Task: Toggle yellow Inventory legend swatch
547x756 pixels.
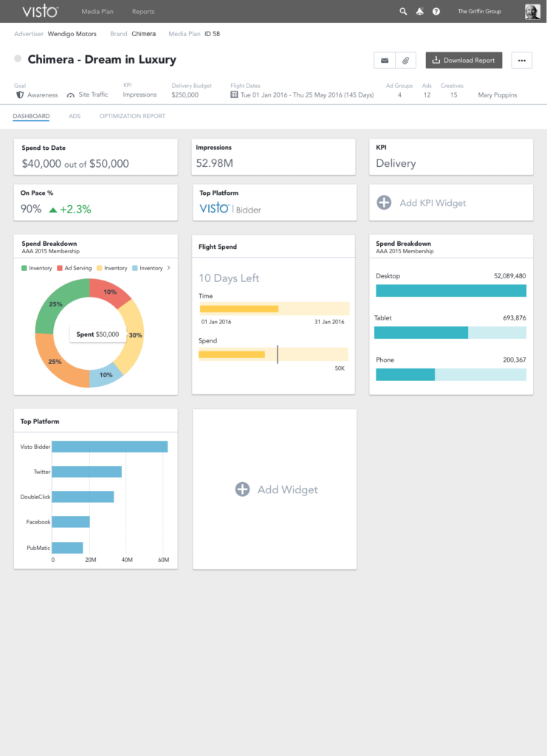Action: (99, 268)
